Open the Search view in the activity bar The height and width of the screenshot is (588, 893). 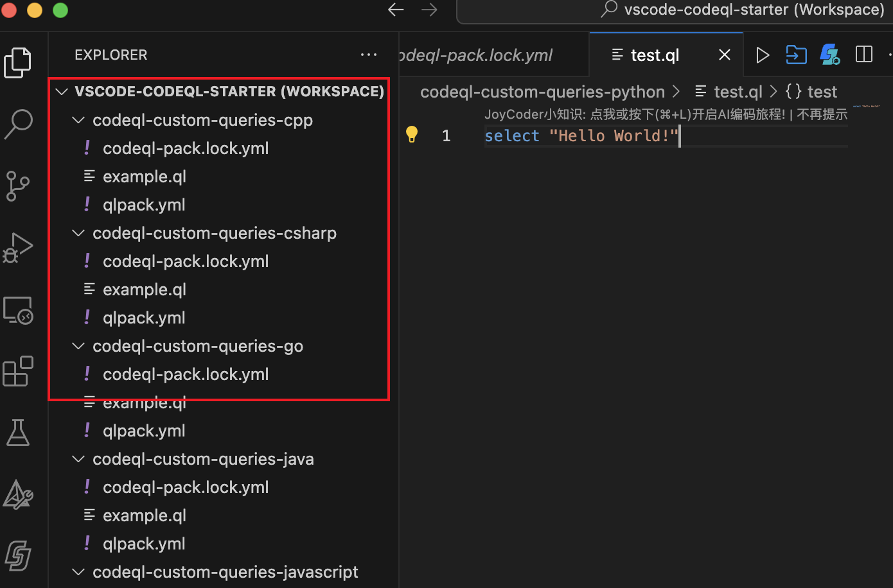coord(19,124)
